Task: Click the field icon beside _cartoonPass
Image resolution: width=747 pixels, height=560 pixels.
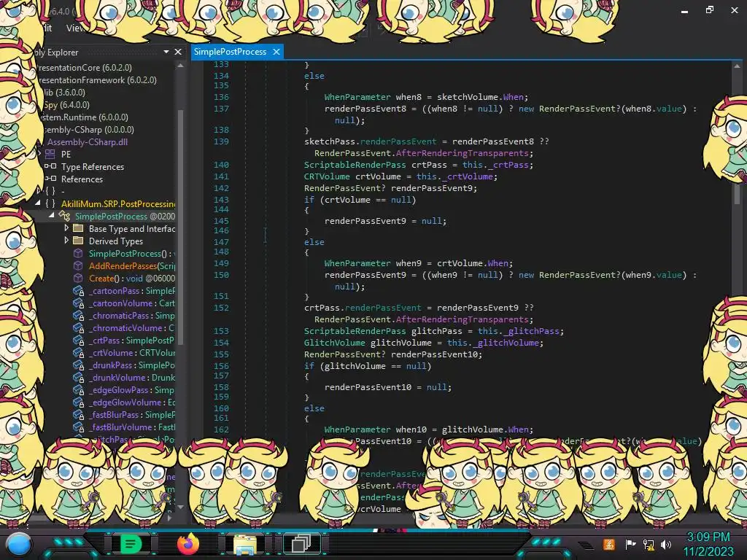Action: click(x=79, y=291)
